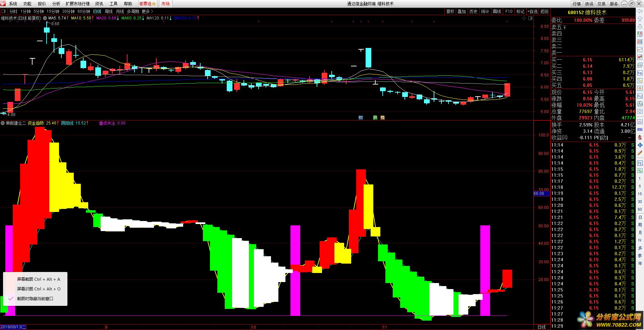Image resolution: width=644 pixels, height=330 pixels.
Task: Open the 标记 dropdown
Action: [x=520, y=11]
